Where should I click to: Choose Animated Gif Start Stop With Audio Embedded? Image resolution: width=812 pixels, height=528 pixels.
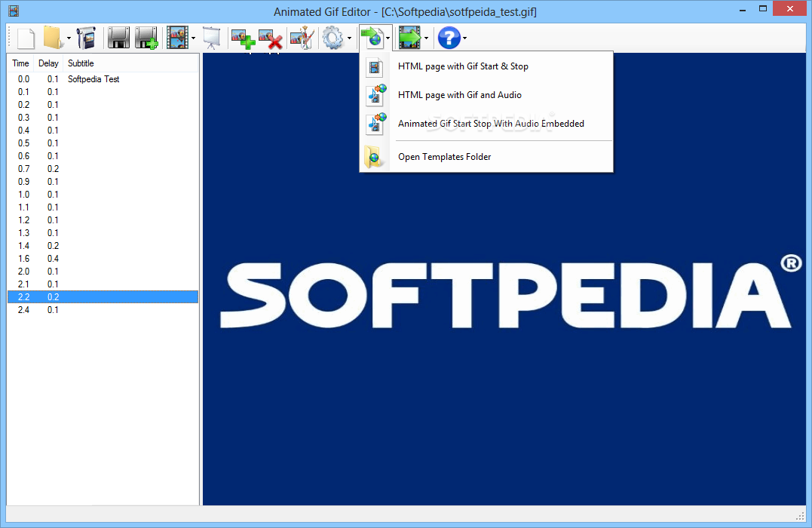pos(486,123)
